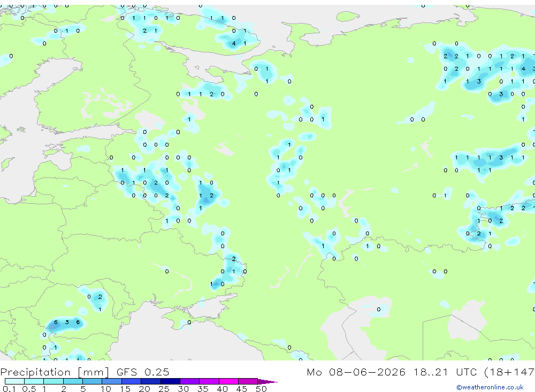Select legend swatch between 2 and 5
This screenshot has height=392, width=535.
point(73,381)
